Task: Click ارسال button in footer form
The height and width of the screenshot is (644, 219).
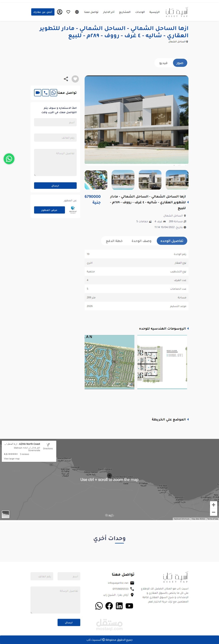Action: (69, 622)
